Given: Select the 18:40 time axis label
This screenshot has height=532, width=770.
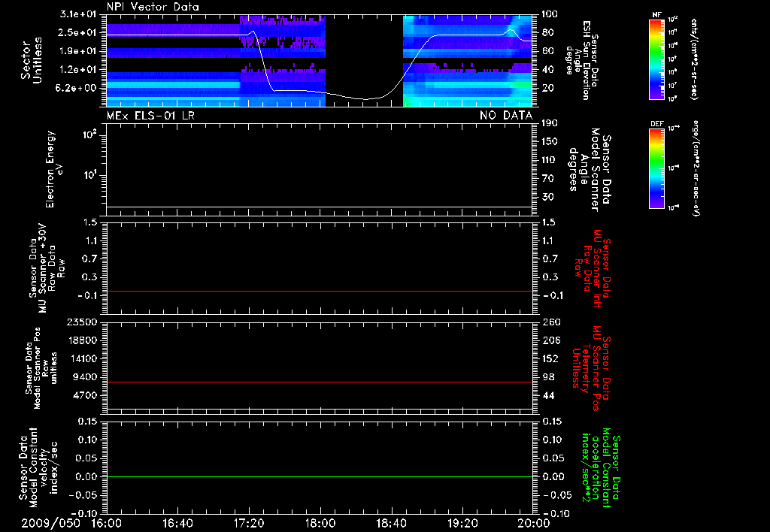Looking at the screenshot, I should coord(391,523).
